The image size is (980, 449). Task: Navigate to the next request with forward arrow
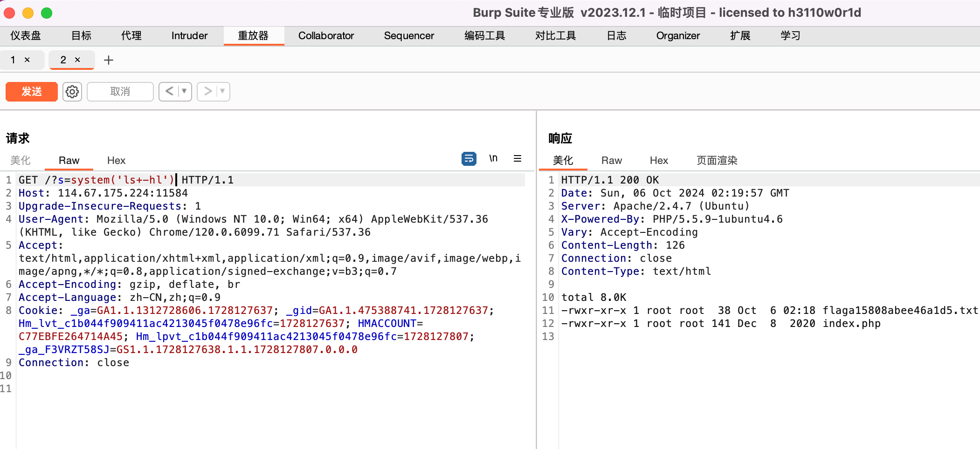pyautogui.click(x=208, y=91)
